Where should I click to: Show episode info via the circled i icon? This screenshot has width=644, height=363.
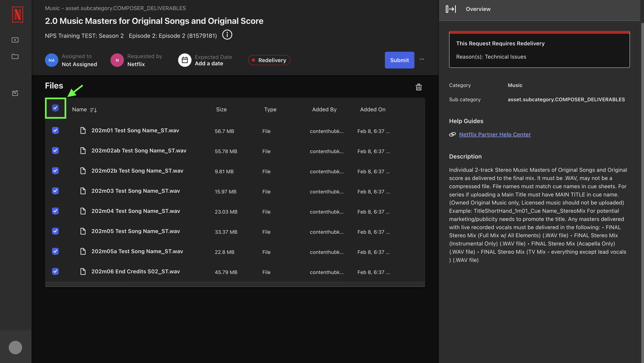tap(227, 35)
